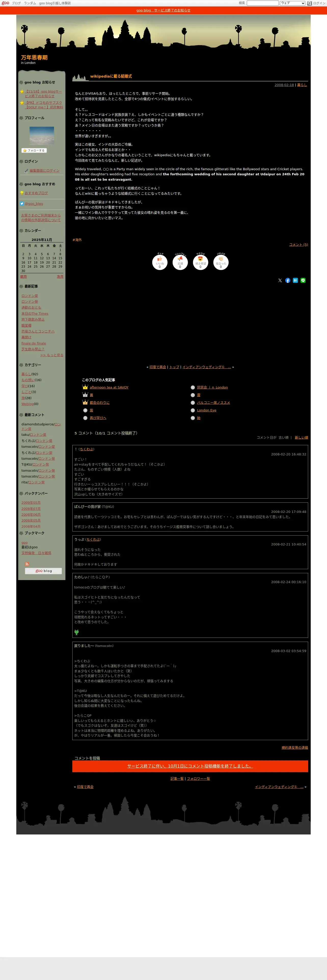The image size is (327, 980).
Task: Open recent article finale de finale
Action: 34,343
